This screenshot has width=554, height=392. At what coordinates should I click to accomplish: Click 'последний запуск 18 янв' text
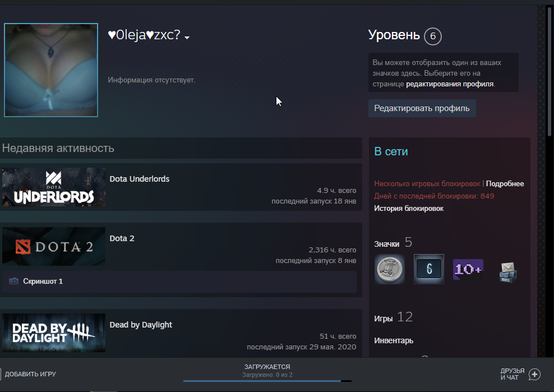click(x=314, y=201)
